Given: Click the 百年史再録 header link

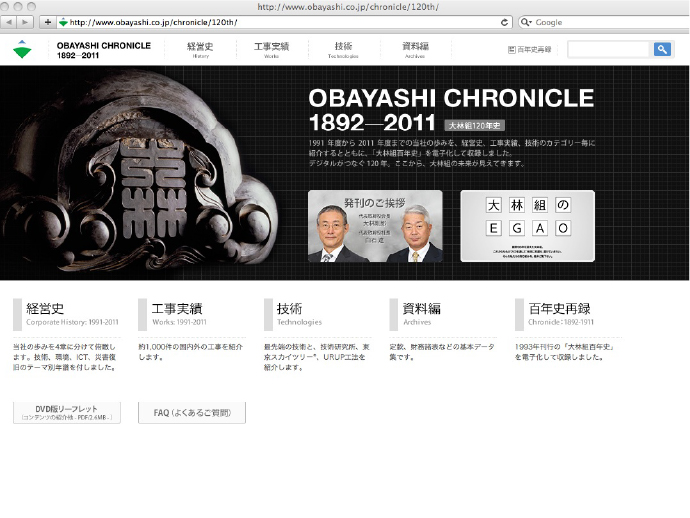Looking at the screenshot, I should [529, 50].
